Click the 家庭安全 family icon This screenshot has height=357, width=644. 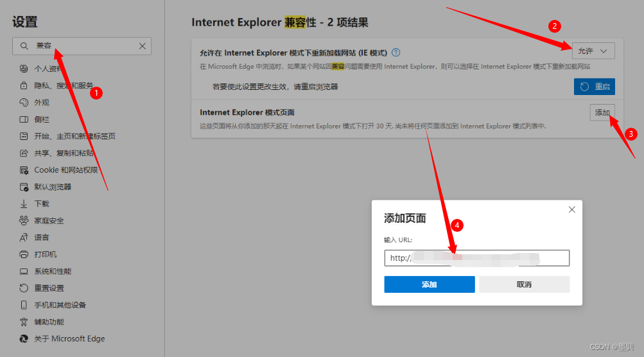(x=24, y=221)
